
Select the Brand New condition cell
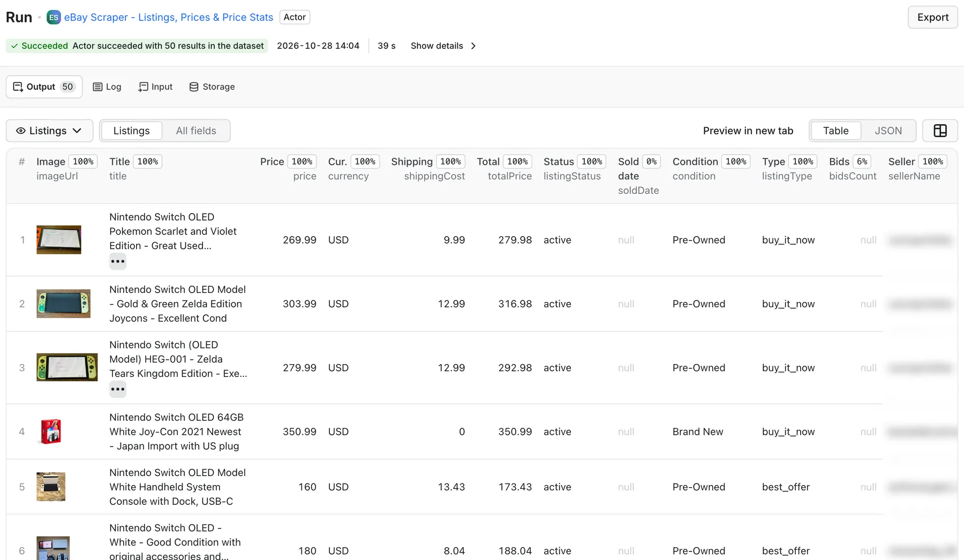click(x=698, y=432)
